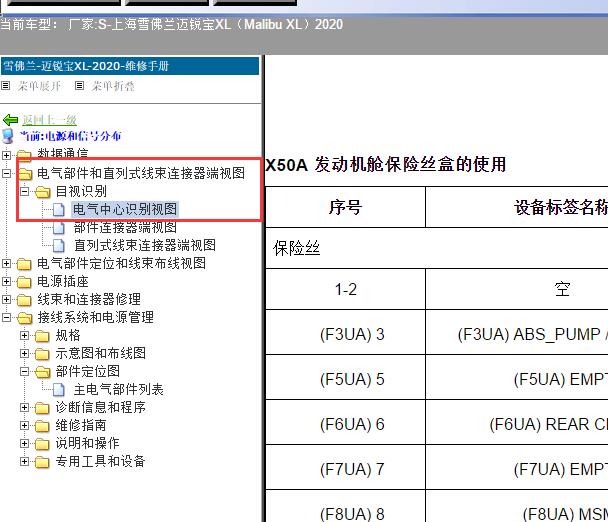608x522 pixels.
Task: Expand the 数据通信 tree node
Action: tap(6, 155)
